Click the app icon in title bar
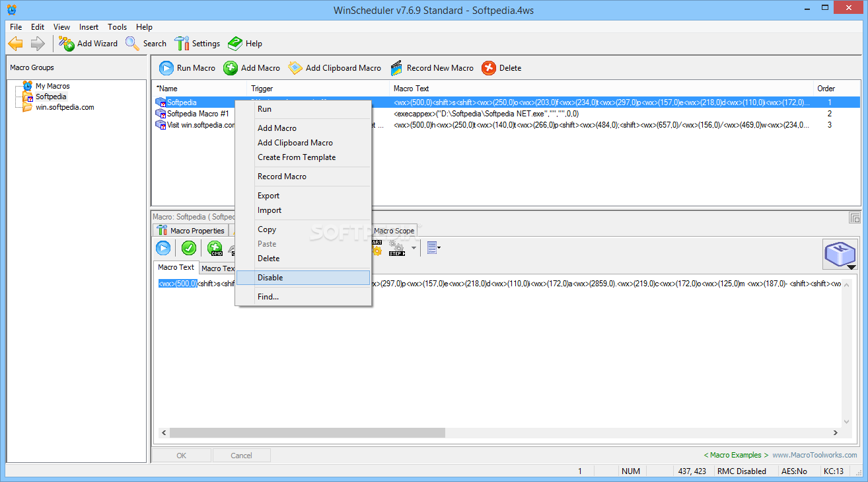 [12, 10]
